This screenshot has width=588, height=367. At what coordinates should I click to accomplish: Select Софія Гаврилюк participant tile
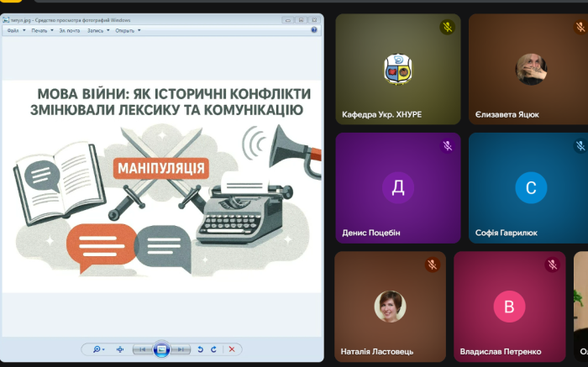point(529,188)
